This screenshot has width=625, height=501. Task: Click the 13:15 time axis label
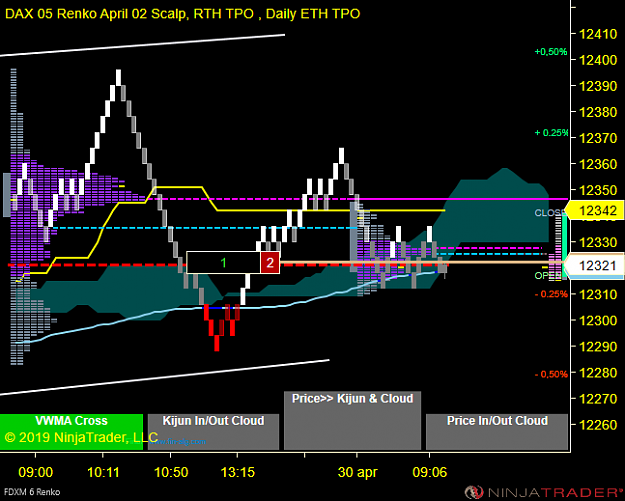[x=238, y=473]
